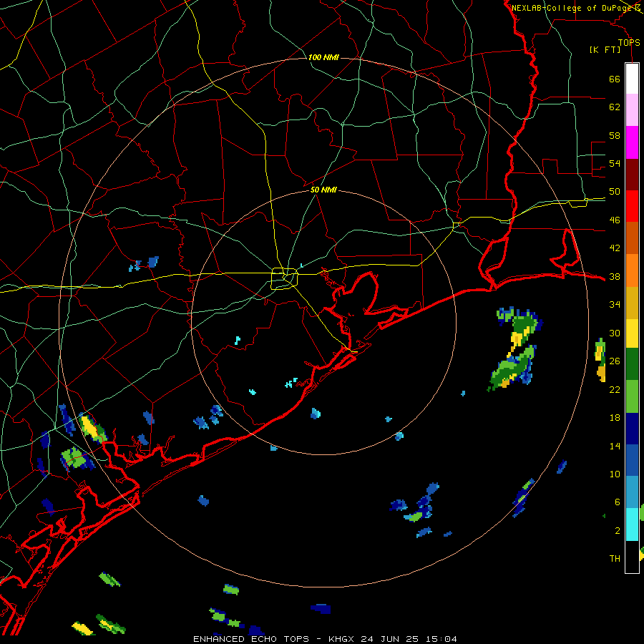Viewport: 644px width, 644px height.
Task: Click the black TH threshold swatch
Action: tap(632, 557)
